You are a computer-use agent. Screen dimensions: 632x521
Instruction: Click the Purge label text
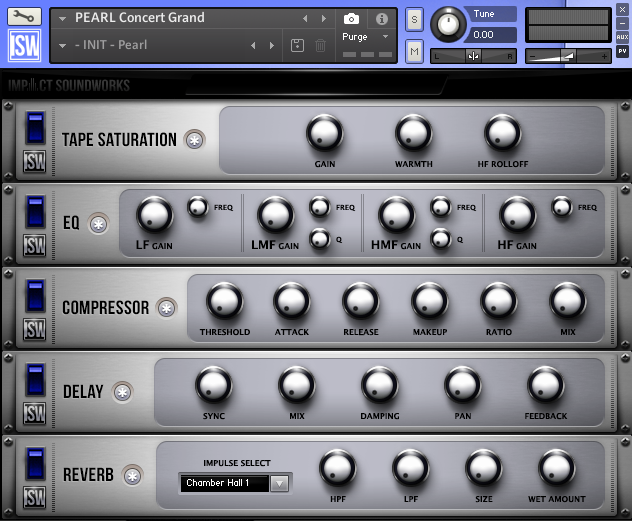click(x=355, y=37)
